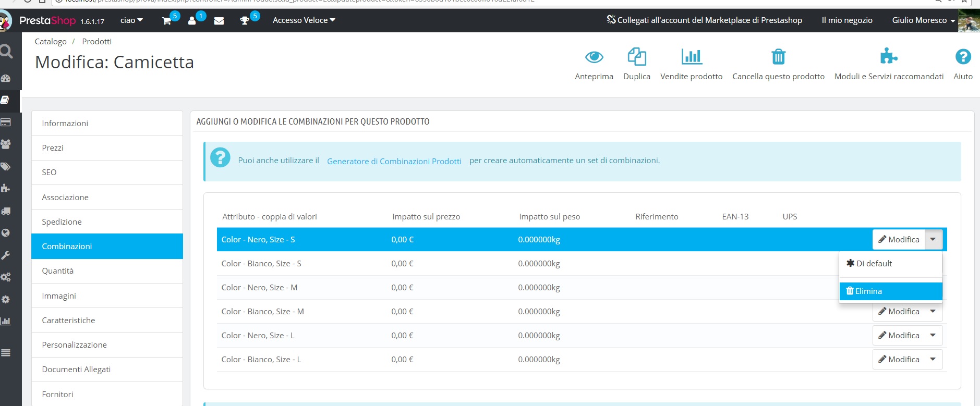Open Moduli e Servizi raccomandati puzzle icon
The height and width of the screenshot is (406, 980).
tap(889, 56)
